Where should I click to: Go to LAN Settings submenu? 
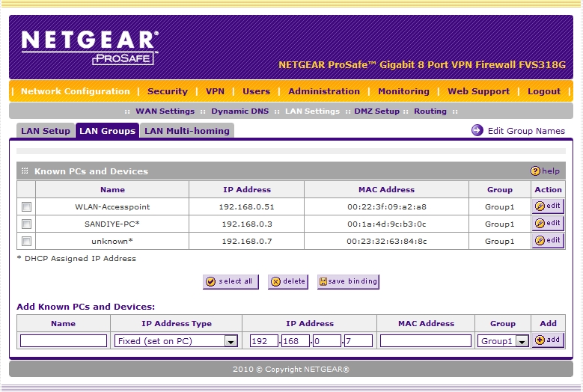[312, 111]
